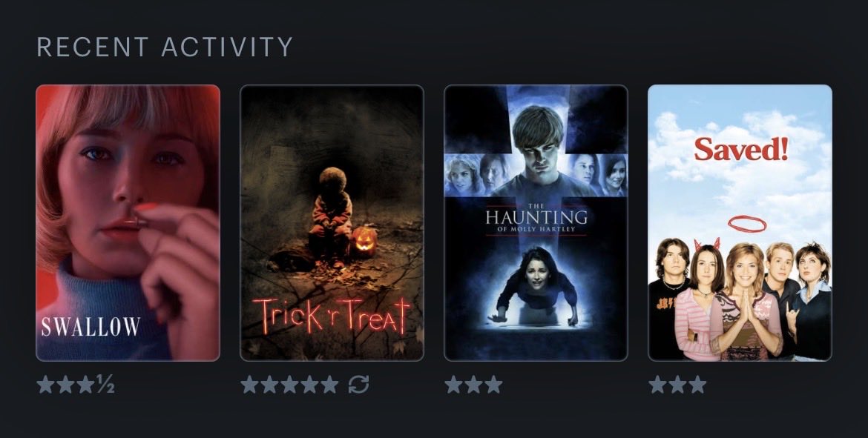
Task: Click the second star under Saved!
Action: 677,385
